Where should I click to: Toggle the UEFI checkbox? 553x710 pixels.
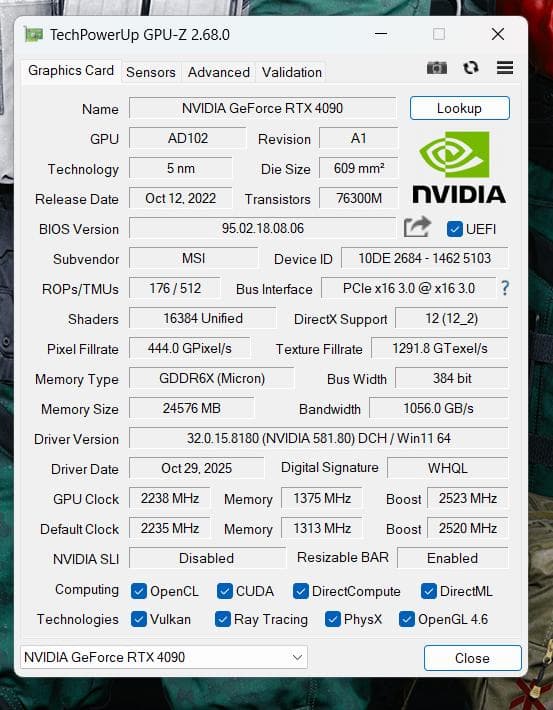(x=454, y=229)
